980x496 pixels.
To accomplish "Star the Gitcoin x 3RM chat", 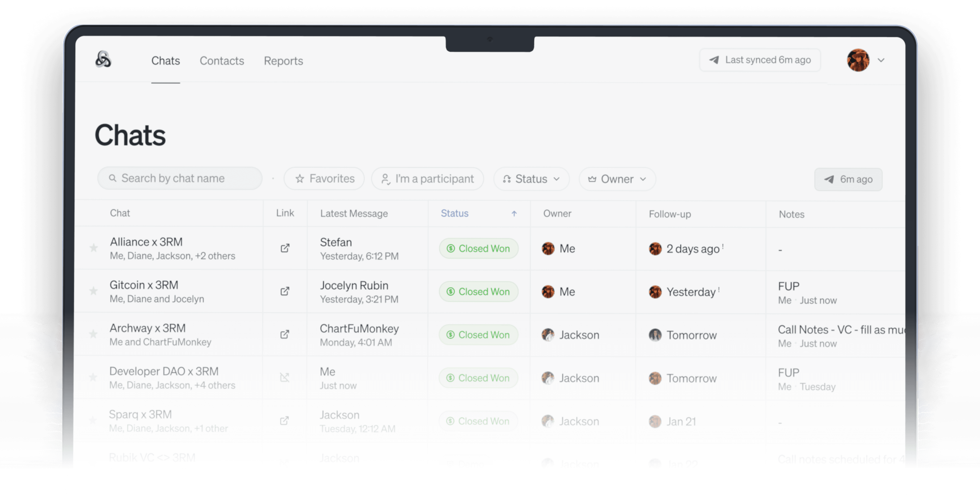I will (94, 291).
